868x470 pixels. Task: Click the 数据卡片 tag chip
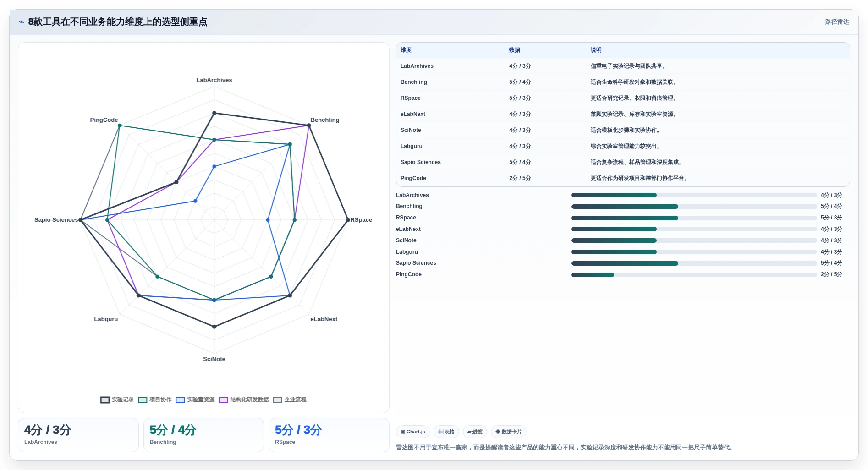[x=509, y=432]
